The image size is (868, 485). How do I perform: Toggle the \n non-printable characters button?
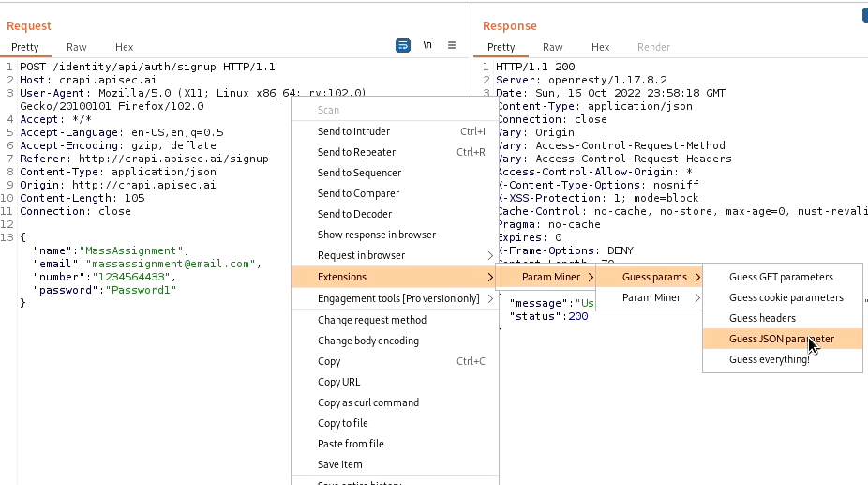pos(427,45)
